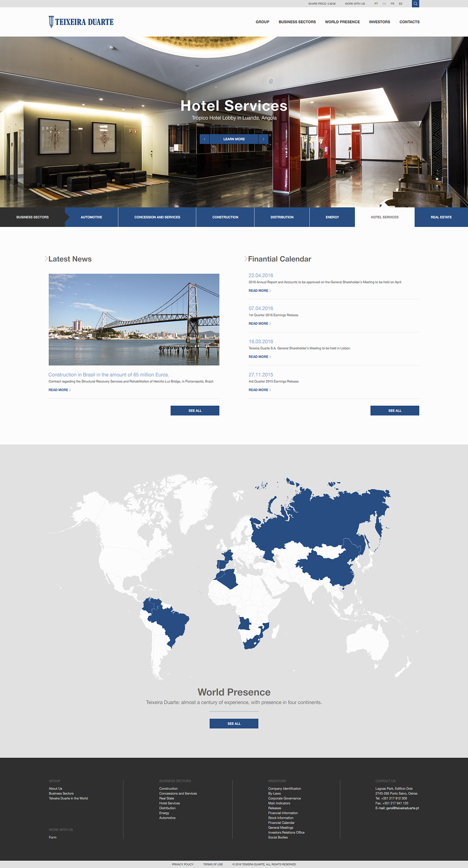Image resolution: width=468 pixels, height=868 pixels.
Task: Click Brazil on the world map
Action: click(x=170, y=623)
